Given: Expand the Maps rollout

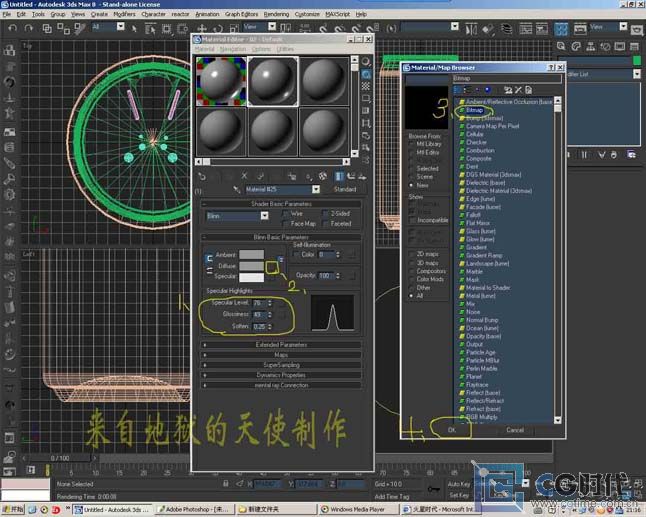Looking at the screenshot, I should point(281,355).
